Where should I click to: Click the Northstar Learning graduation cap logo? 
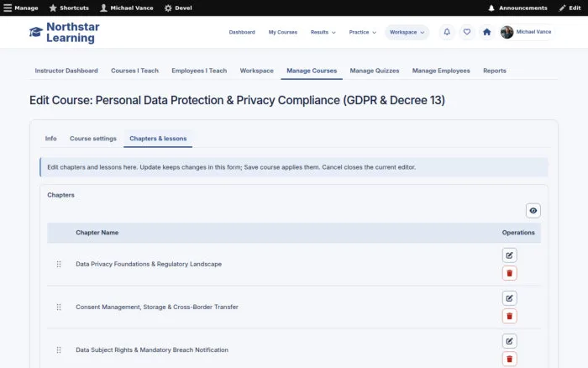coord(36,32)
